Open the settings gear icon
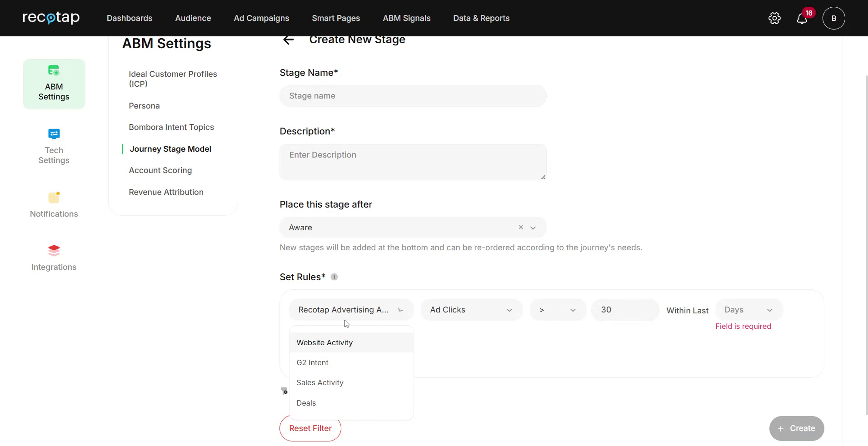This screenshot has width=868, height=446. point(774,18)
